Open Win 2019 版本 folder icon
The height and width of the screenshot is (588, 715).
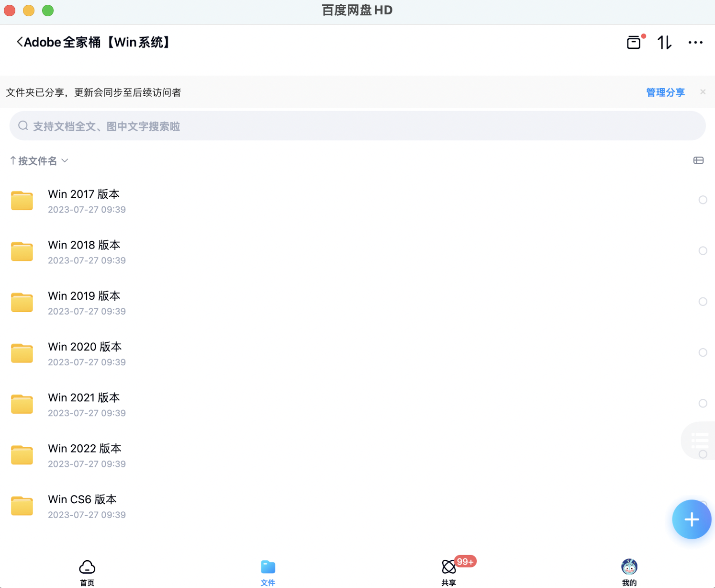[x=22, y=302]
